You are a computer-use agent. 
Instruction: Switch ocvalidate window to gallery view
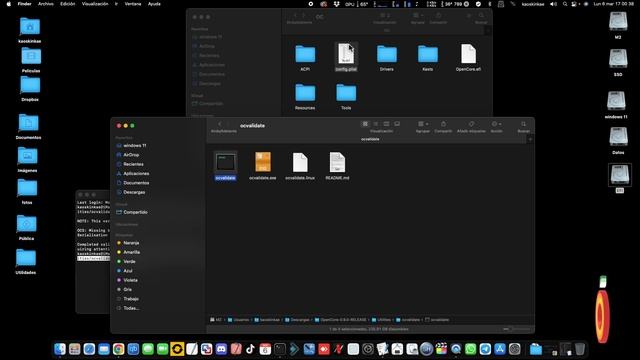click(x=397, y=124)
